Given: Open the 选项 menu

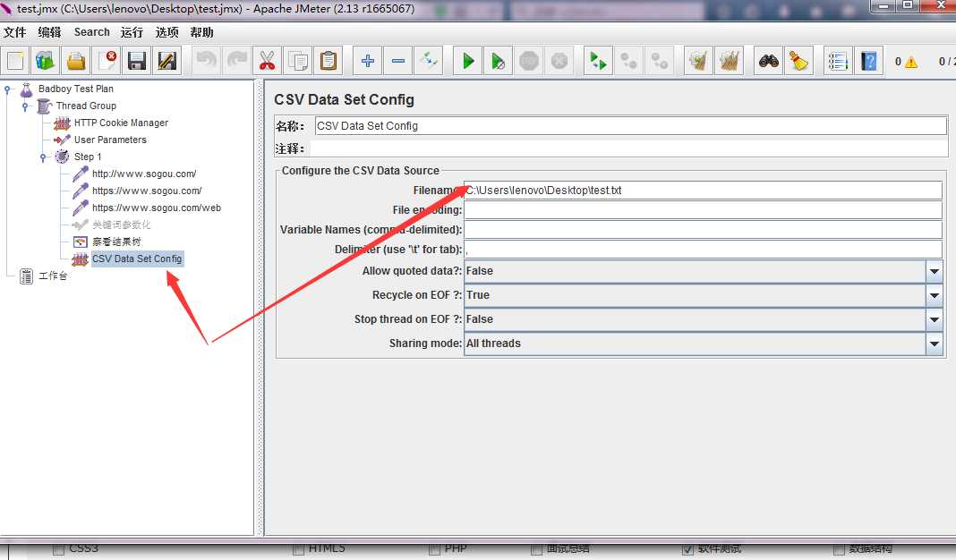Looking at the screenshot, I should tap(166, 32).
